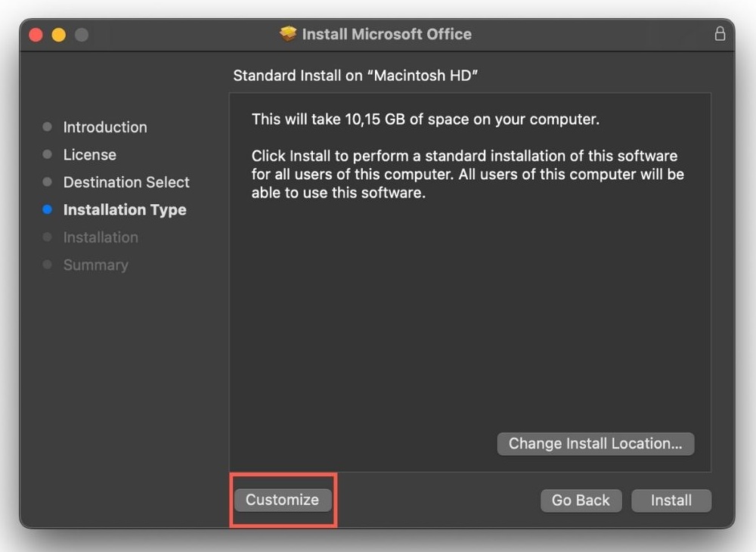Screen dimensions: 756x552
Task: Minimize the installer with the yellow button
Action: (x=58, y=35)
